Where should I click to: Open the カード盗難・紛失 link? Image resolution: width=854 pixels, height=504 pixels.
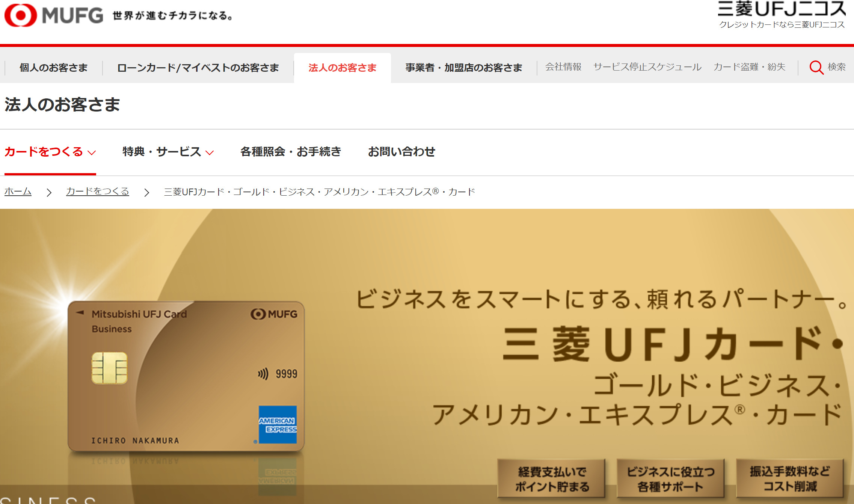[749, 67]
